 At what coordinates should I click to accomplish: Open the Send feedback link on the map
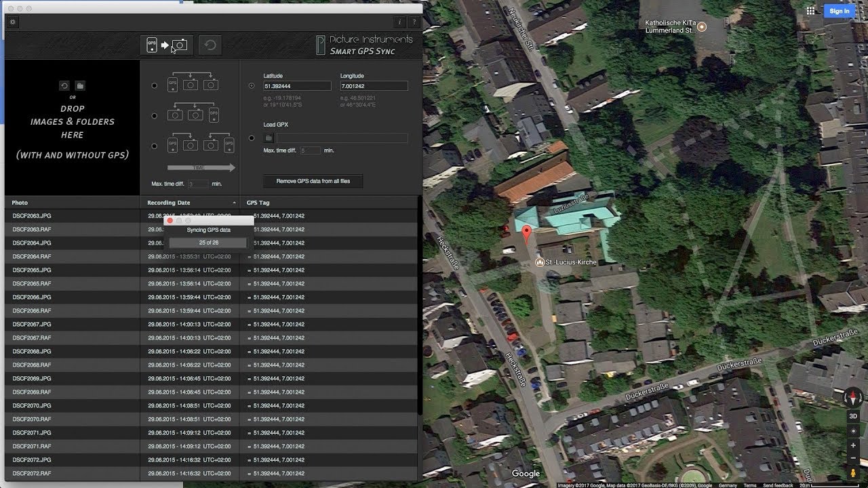(778, 485)
